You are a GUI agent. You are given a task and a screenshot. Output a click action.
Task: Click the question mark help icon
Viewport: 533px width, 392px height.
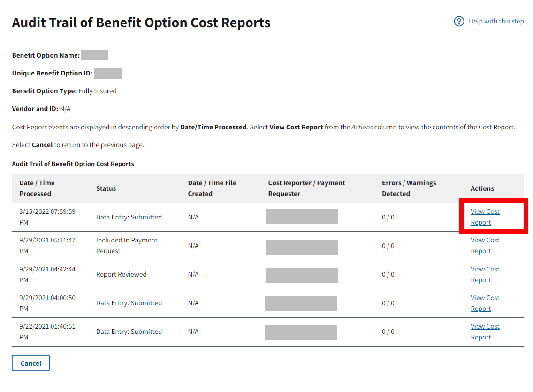459,22
